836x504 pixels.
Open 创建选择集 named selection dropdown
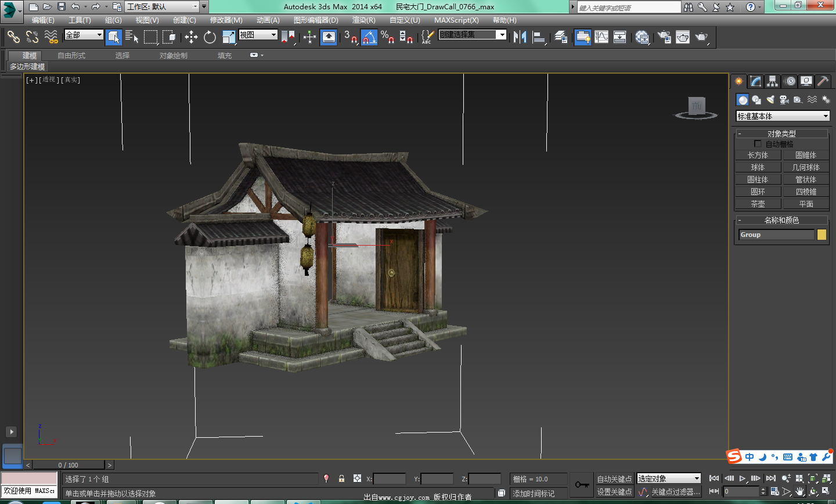473,35
